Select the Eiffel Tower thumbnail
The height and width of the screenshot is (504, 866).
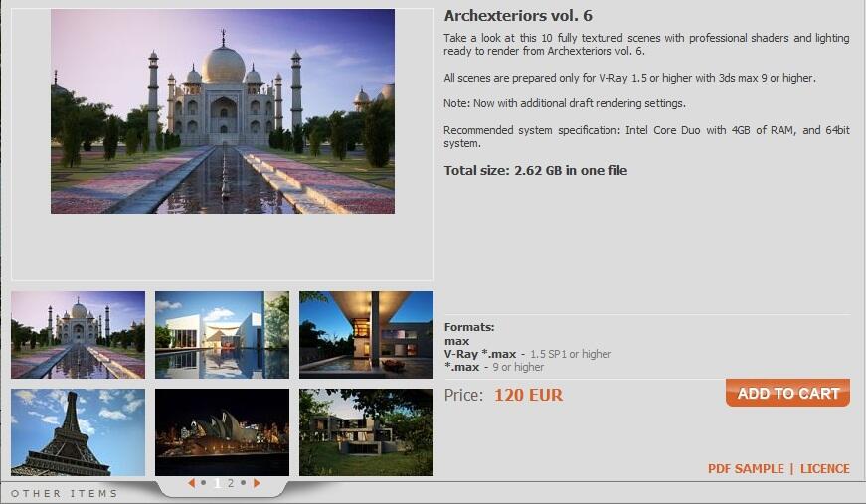click(x=78, y=432)
